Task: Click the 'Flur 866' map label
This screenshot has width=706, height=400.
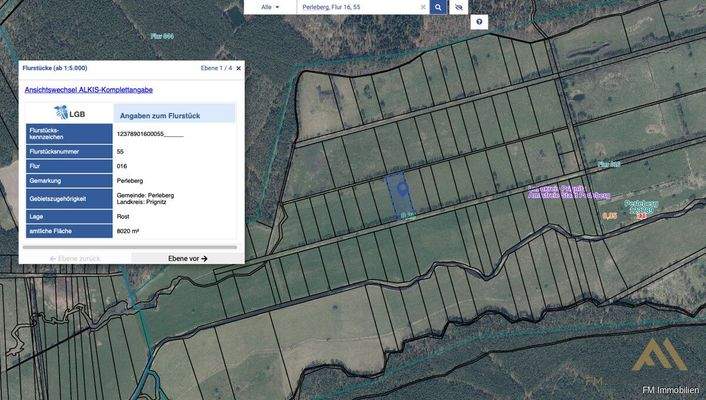Action: pyautogui.click(x=161, y=35)
